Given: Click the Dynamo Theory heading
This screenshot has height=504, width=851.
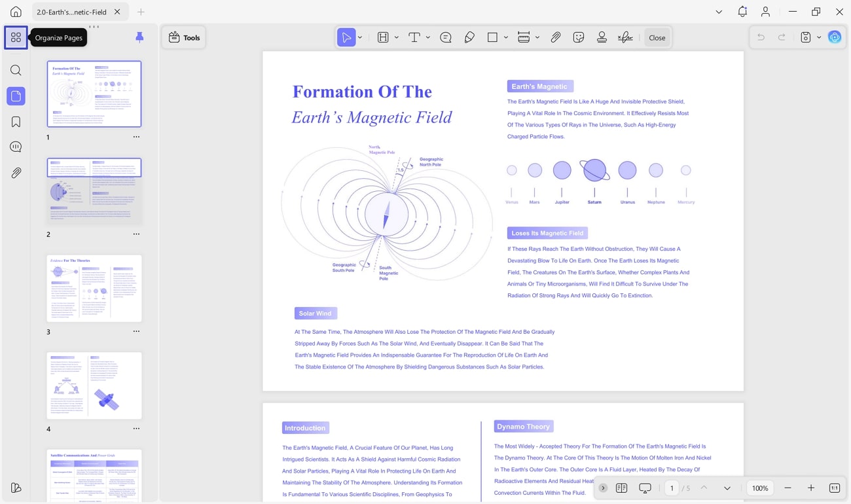Looking at the screenshot, I should (x=524, y=427).
